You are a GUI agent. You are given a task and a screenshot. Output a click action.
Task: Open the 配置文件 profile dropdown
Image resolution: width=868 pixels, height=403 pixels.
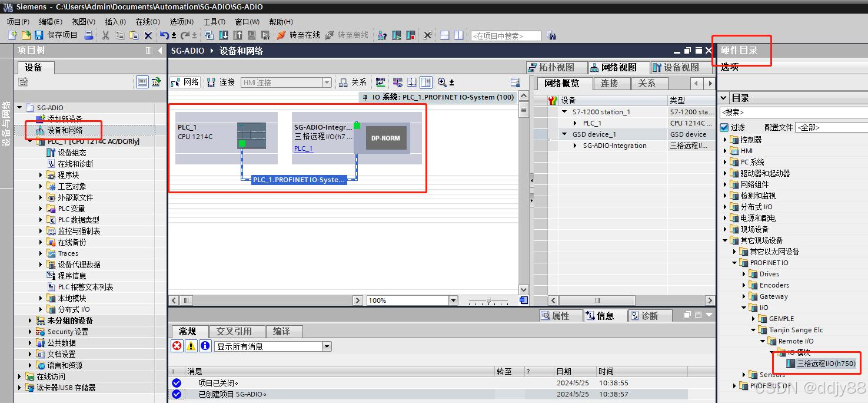pos(832,127)
